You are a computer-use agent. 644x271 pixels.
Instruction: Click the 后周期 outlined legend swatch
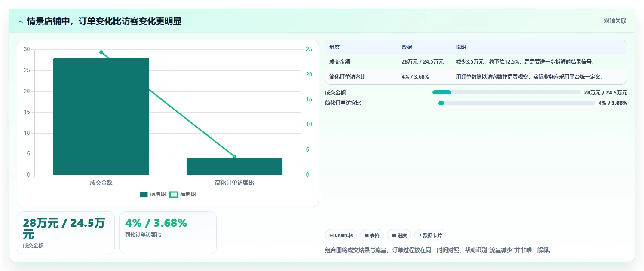pos(174,194)
